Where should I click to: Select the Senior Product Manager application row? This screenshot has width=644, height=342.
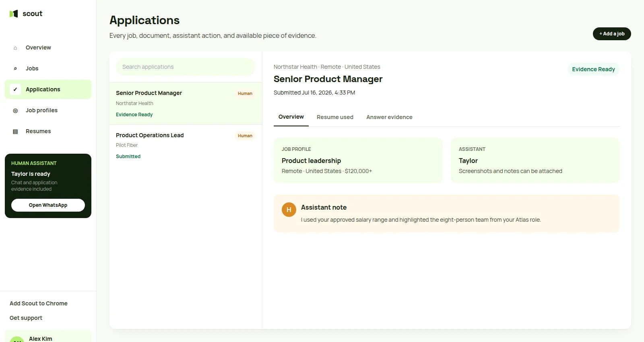pyautogui.click(x=186, y=103)
